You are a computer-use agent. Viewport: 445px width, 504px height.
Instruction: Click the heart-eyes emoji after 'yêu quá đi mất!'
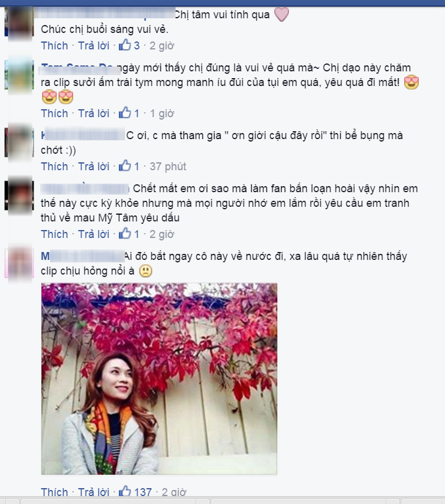click(411, 82)
